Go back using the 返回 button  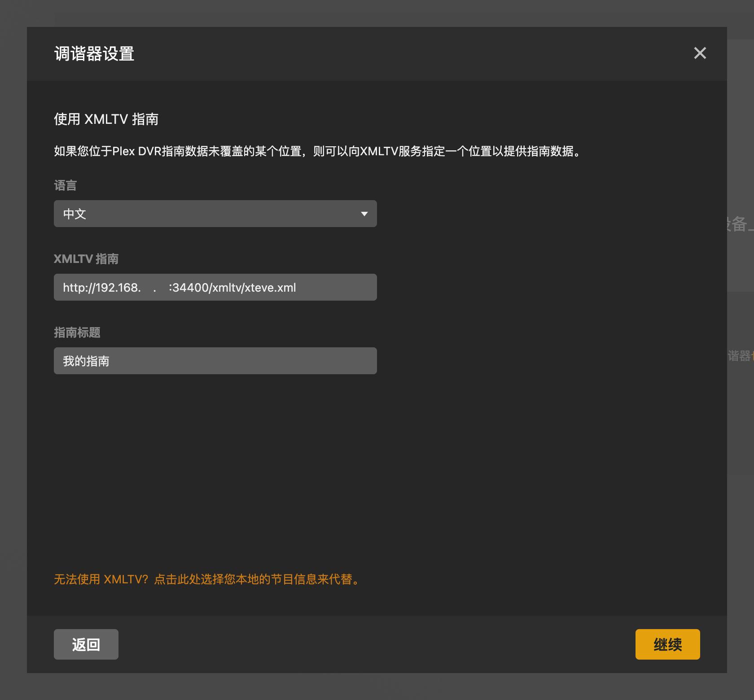click(86, 644)
